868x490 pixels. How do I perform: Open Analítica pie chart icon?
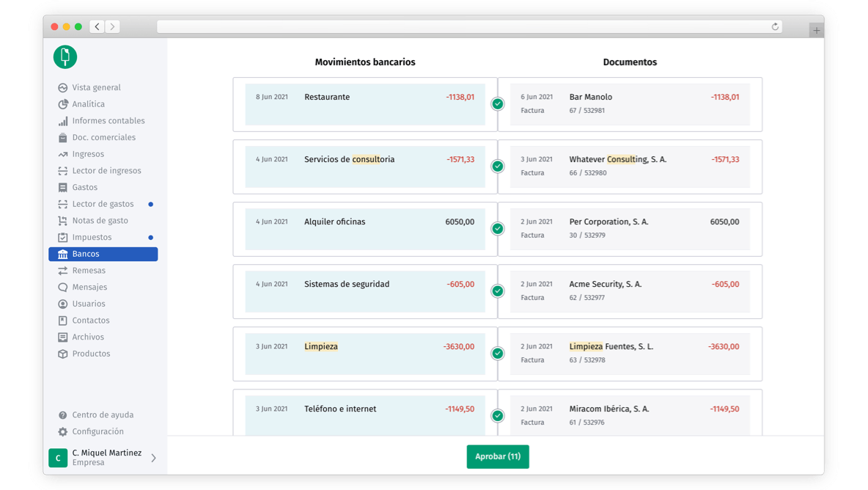(63, 104)
